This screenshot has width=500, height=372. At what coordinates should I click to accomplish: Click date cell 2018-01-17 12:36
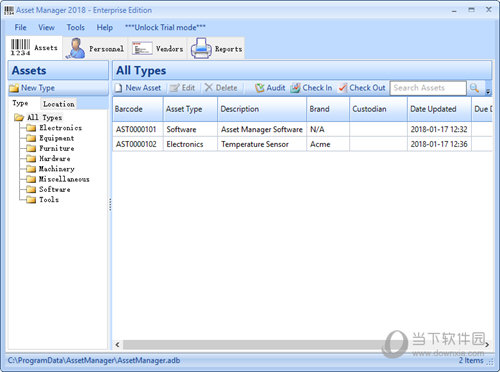(x=439, y=144)
